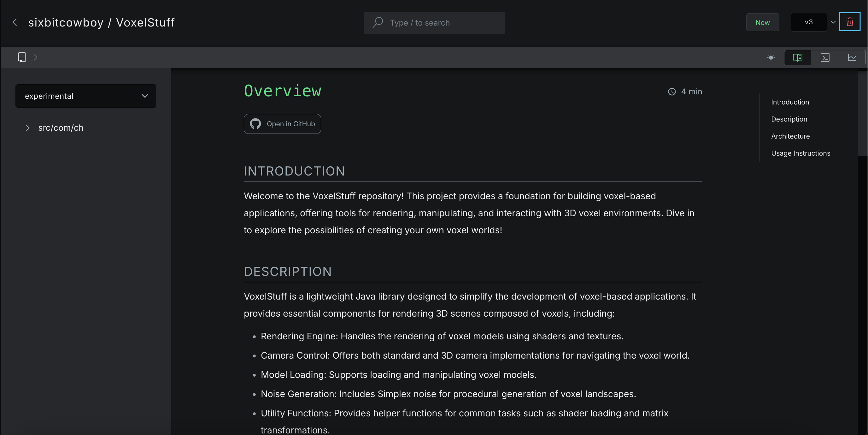Click the red trash delete icon
The height and width of the screenshot is (435, 868).
(x=849, y=22)
